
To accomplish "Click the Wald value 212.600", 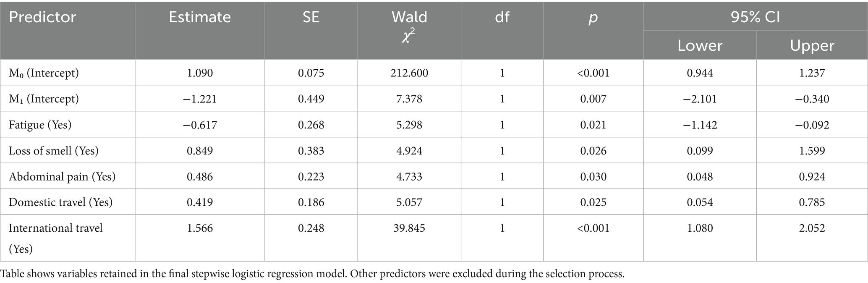I will coord(409,73).
